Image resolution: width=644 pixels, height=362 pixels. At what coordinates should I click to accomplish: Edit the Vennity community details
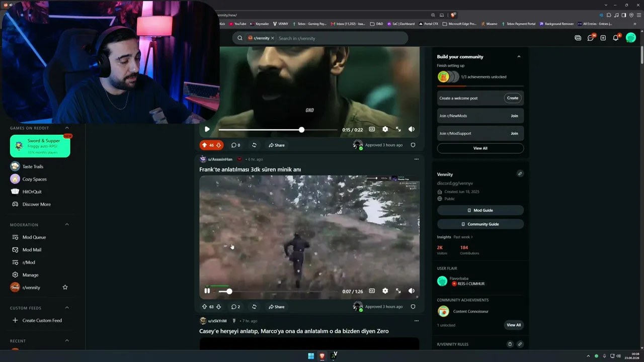(x=520, y=174)
